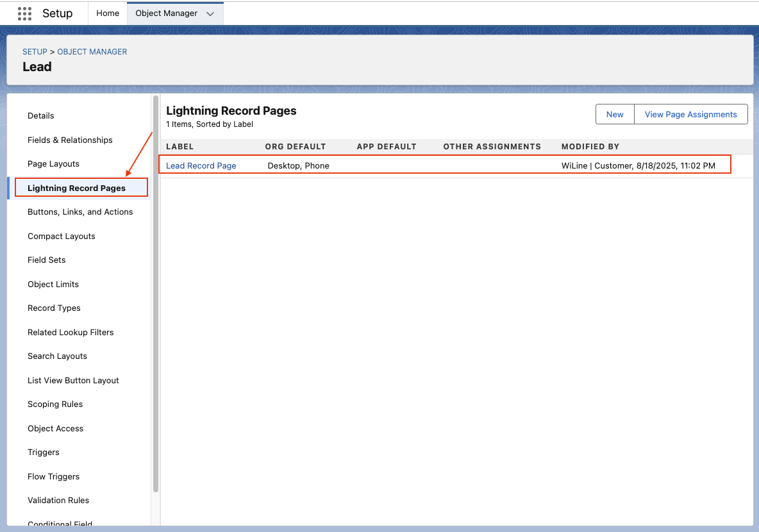This screenshot has width=759, height=532.
Task: Click the SETUP breadcrumb link
Action: pos(35,52)
